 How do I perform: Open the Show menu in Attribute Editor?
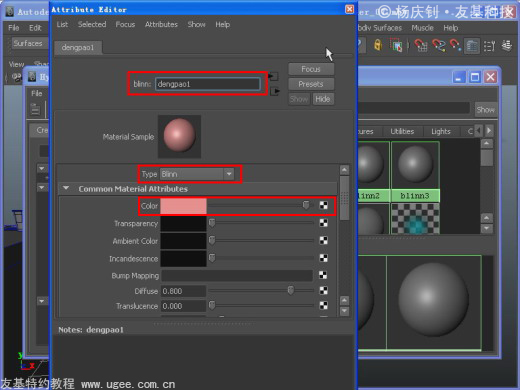[x=196, y=24]
